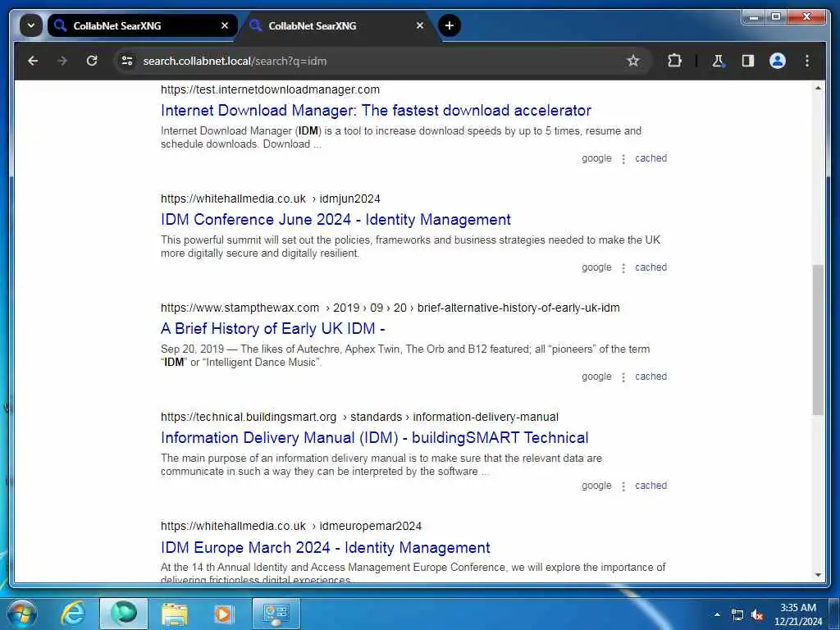Image resolution: width=840 pixels, height=630 pixels.
Task: Open cached version of IDM Conference result
Action: pos(651,267)
